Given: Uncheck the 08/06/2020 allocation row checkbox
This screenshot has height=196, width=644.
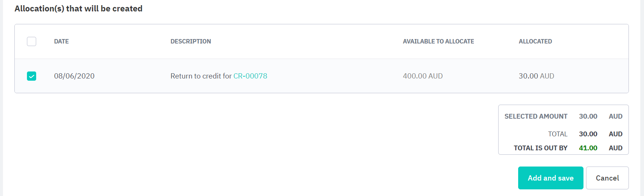Looking at the screenshot, I should 32,76.
